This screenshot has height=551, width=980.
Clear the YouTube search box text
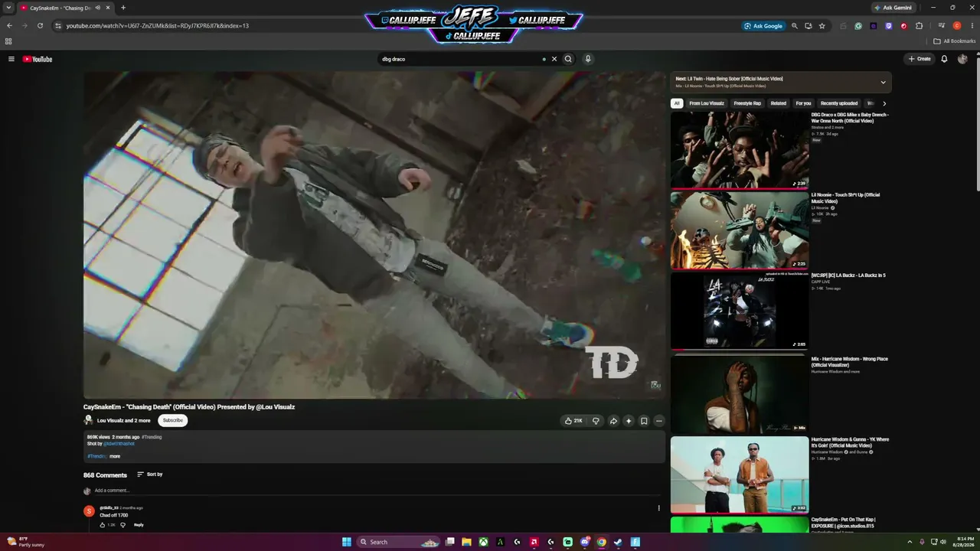(554, 59)
